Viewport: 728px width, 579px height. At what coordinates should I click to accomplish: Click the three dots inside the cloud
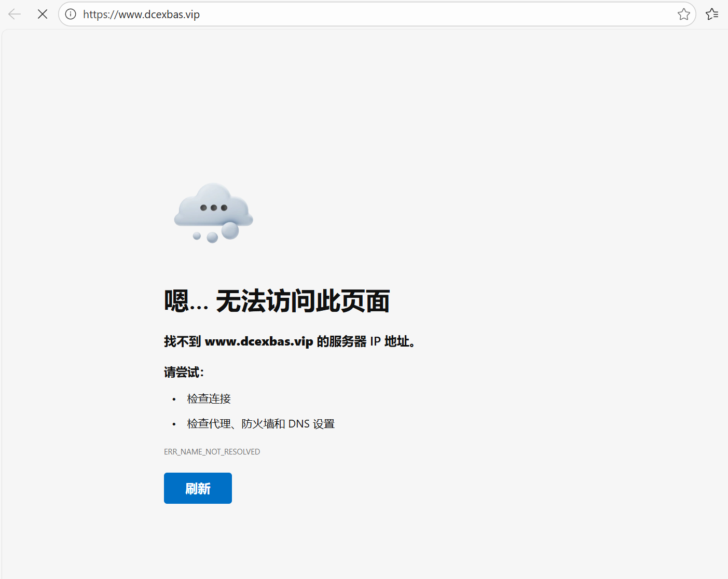[x=213, y=208]
